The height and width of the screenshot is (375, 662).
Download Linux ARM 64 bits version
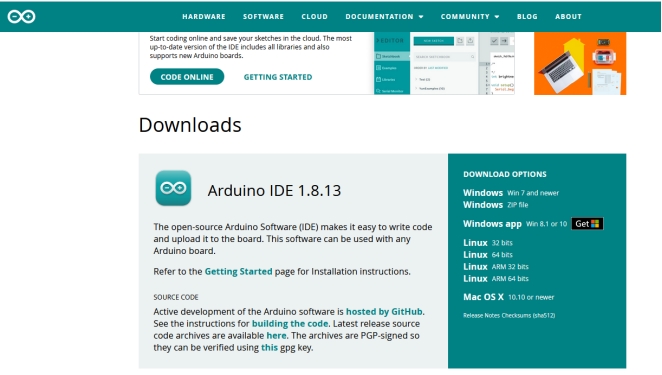pos(496,279)
